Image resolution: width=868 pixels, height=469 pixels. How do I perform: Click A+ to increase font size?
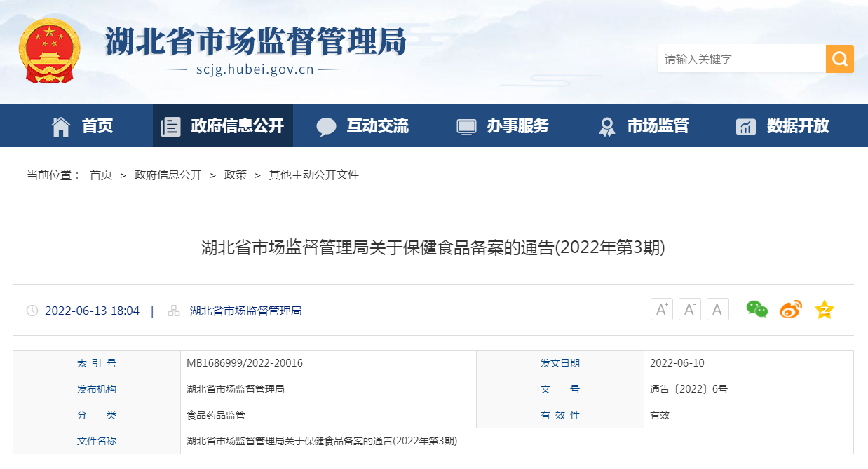pos(661,309)
